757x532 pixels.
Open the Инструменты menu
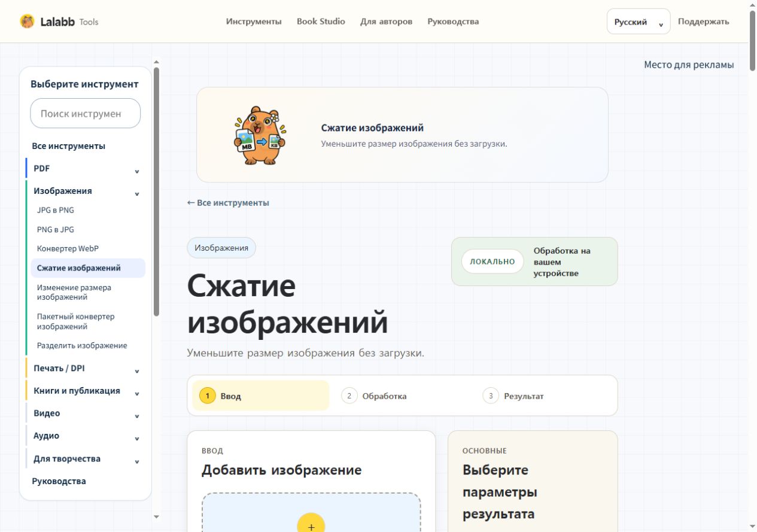[254, 22]
